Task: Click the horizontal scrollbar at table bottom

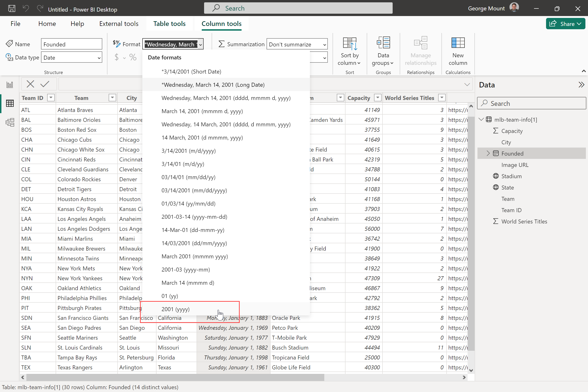Action: (x=175, y=377)
